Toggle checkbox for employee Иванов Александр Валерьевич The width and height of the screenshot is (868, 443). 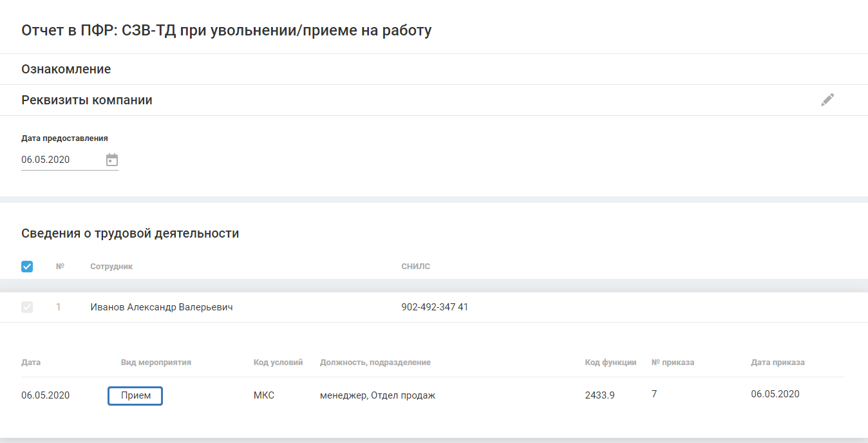tap(27, 307)
